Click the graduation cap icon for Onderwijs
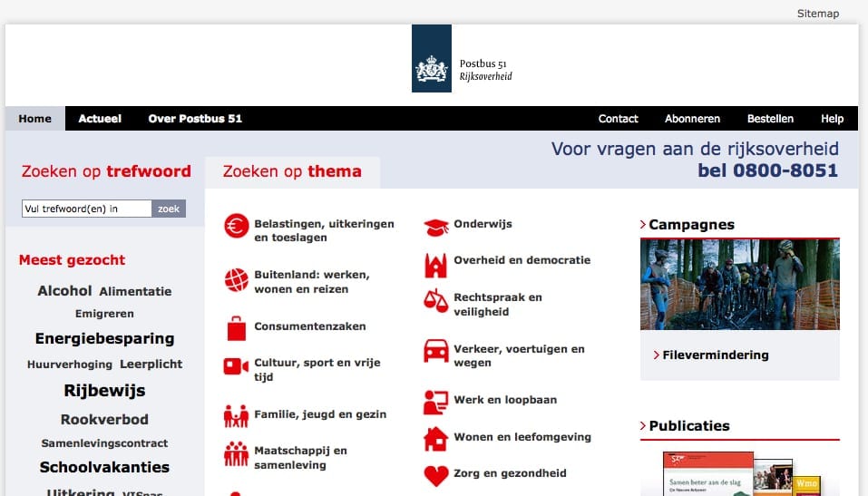 click(436, 227)
